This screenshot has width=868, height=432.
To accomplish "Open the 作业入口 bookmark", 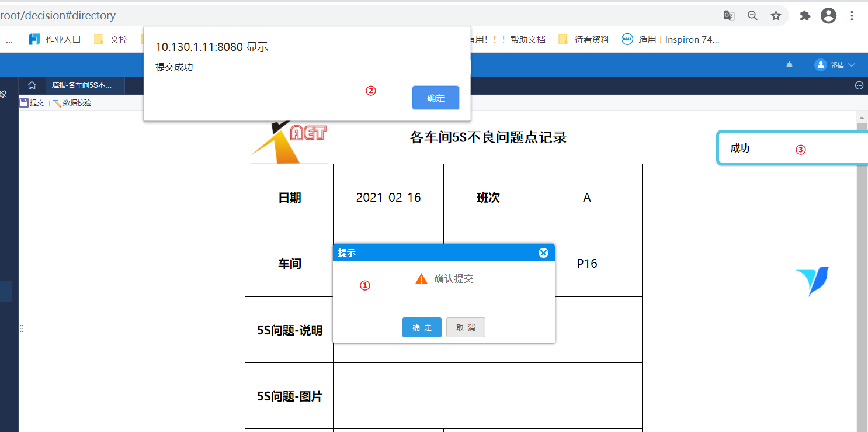I will click(55, 39).
